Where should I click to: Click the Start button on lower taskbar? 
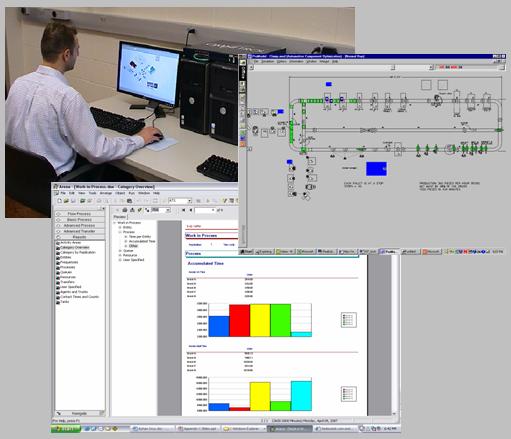point(66,429)
